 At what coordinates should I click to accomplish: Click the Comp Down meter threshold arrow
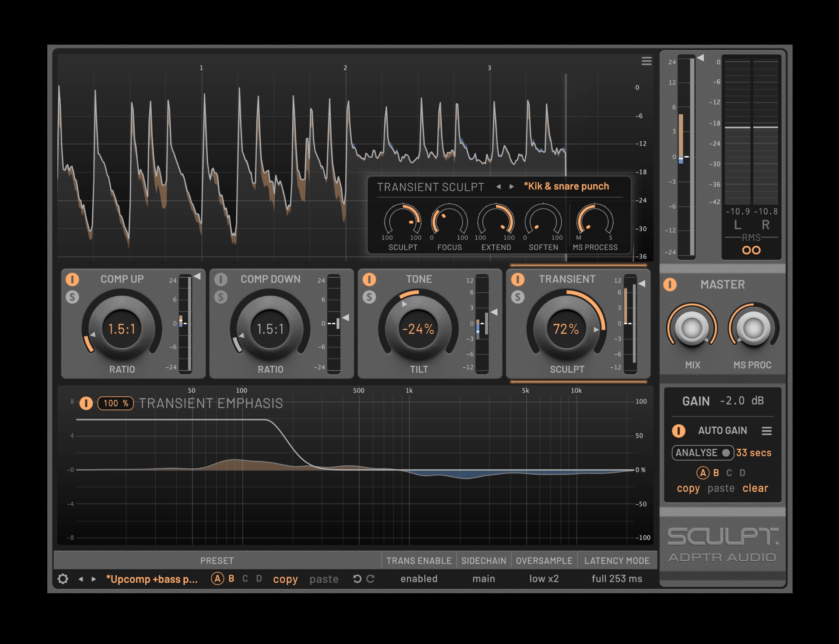[346, 318]
